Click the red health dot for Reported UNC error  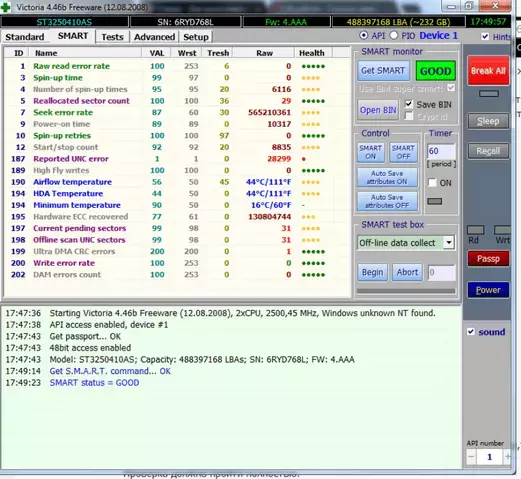tap(304, 159)
